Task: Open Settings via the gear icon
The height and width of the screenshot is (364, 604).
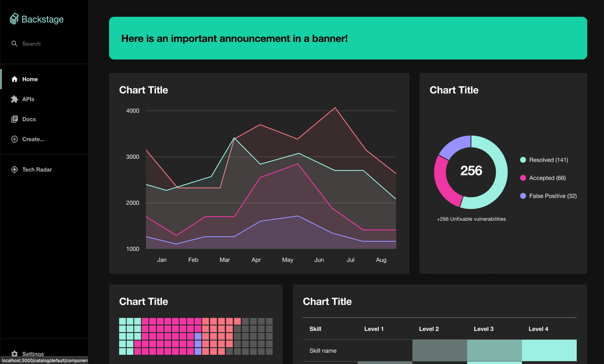Action: coord(14,354)
